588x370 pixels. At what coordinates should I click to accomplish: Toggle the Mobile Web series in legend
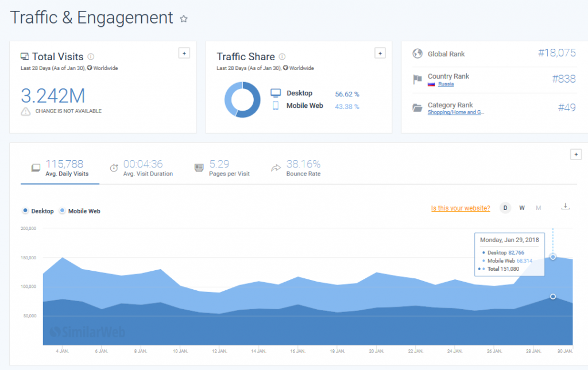(80, 211)
